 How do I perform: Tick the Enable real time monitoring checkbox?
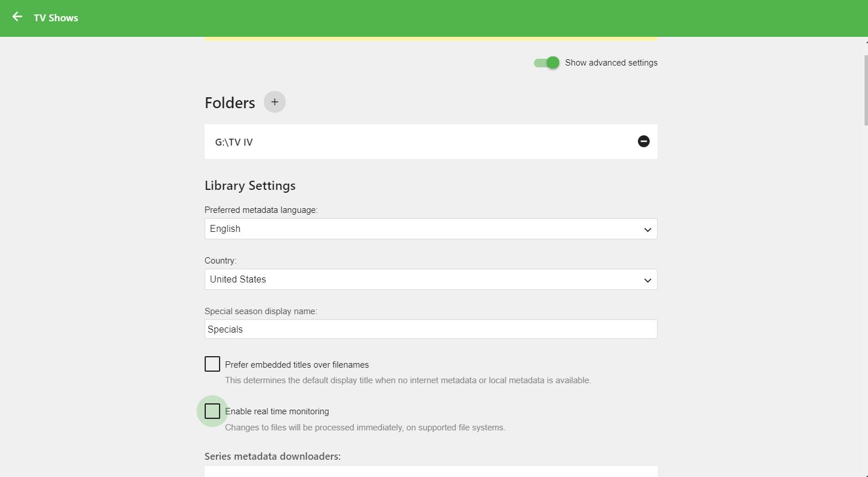[212, 411]
